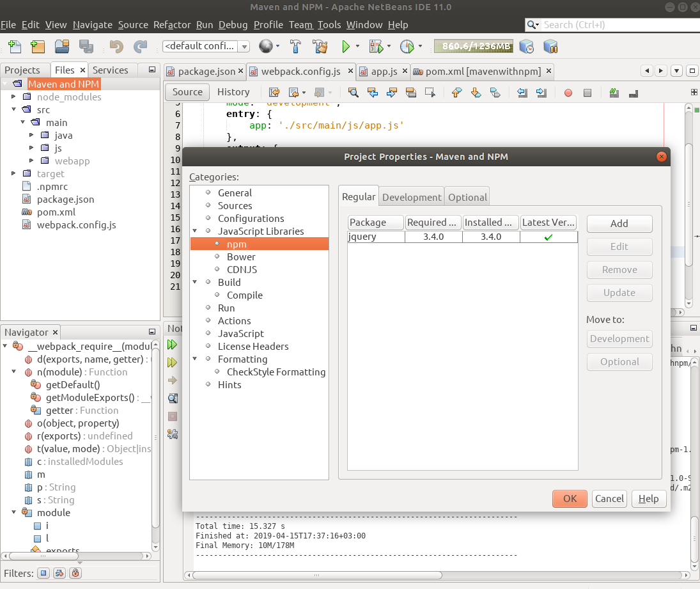The image size is (700, 589).
Task: Open the Refactor menu
Action: [x=172, y=24]
